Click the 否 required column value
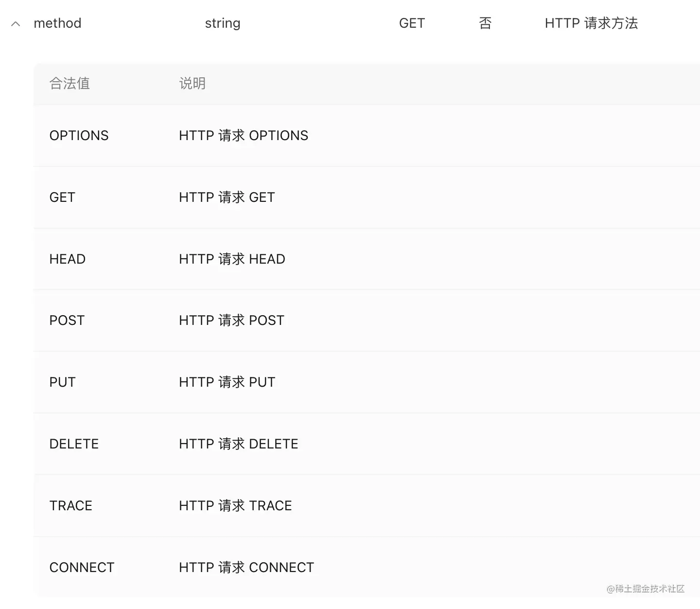 tap(485, 23)
